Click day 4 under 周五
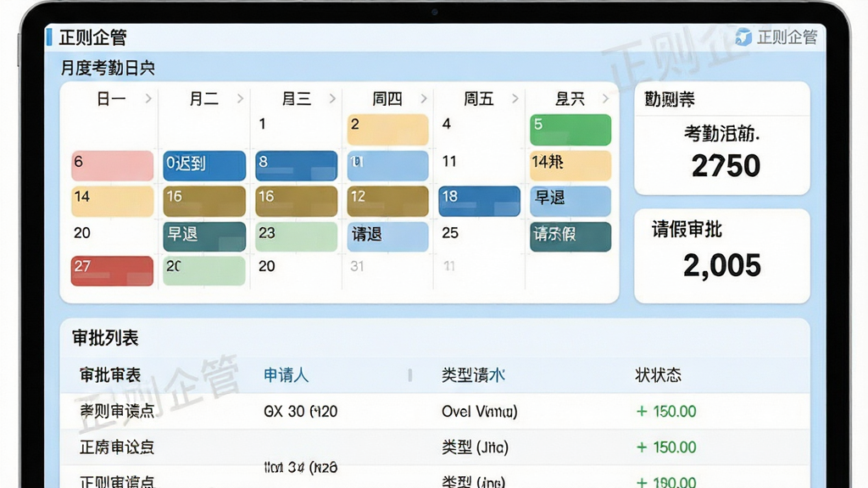This screenshot has height=488, width=868. click(446, 124)
